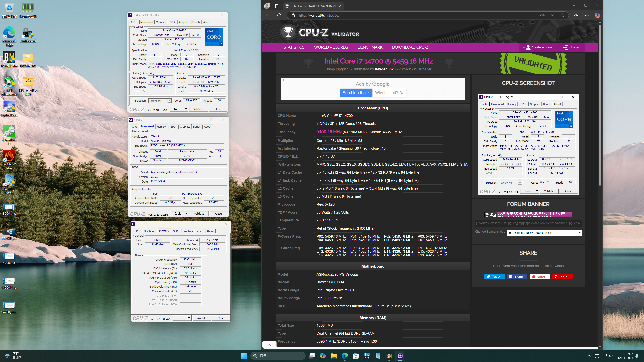The image size is (644, 362).
Task: Open WORLD RECORDS menu on validator site
Action: [331, 47]
